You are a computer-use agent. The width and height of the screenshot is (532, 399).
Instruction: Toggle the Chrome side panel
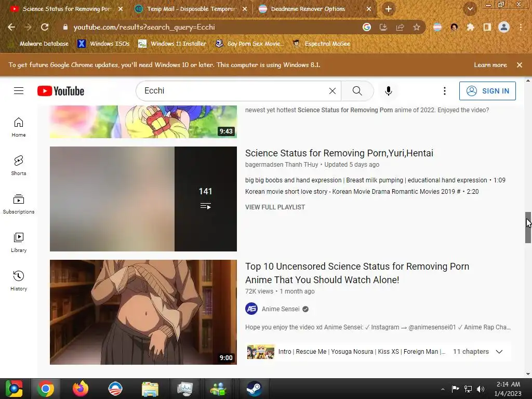click(487, 27)
